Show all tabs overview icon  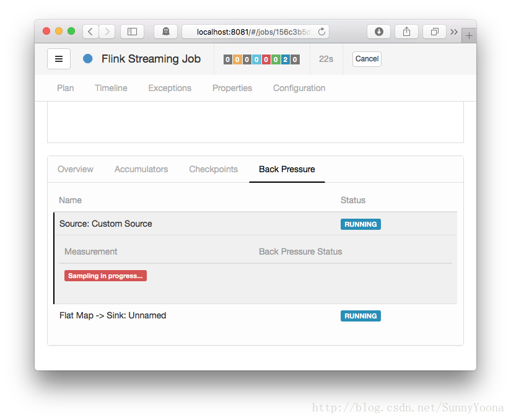pos(434,32)
